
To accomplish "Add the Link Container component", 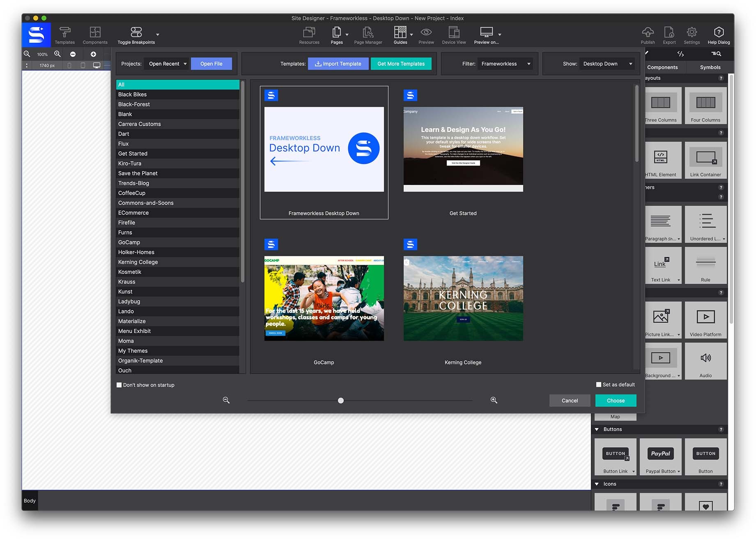I will pyautogui.click(x=705, y=160).
